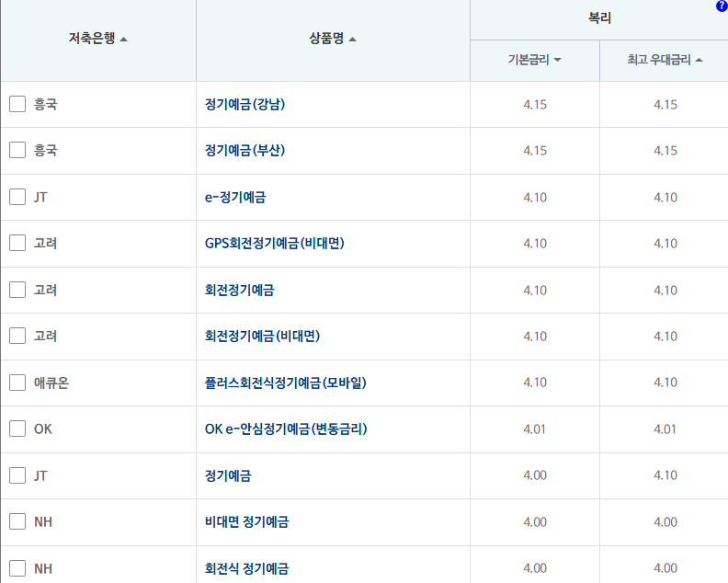Open 비대면 정기예금 product link
The width and height of the screenshot is (728, 583).
click(246, 521)
